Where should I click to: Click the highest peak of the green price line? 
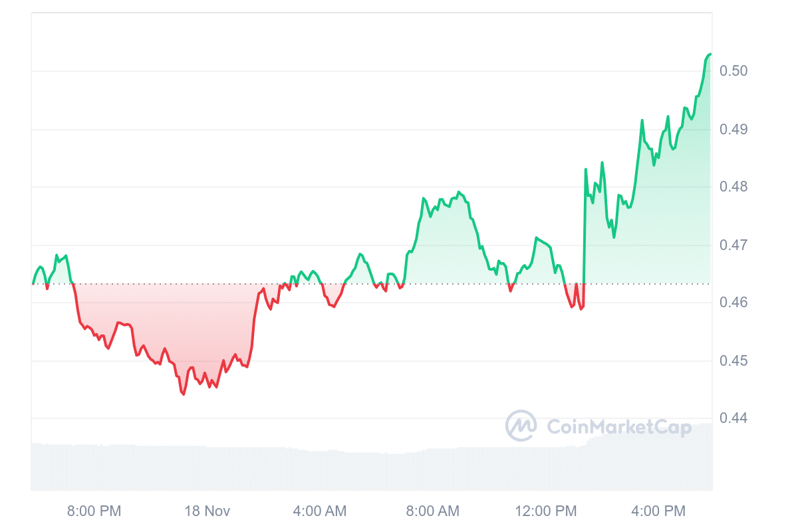click(710, 54)
